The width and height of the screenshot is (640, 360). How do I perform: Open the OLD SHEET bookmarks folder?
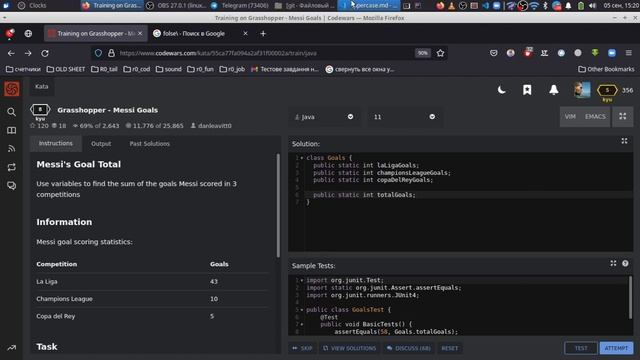click(x=66, y=69)
